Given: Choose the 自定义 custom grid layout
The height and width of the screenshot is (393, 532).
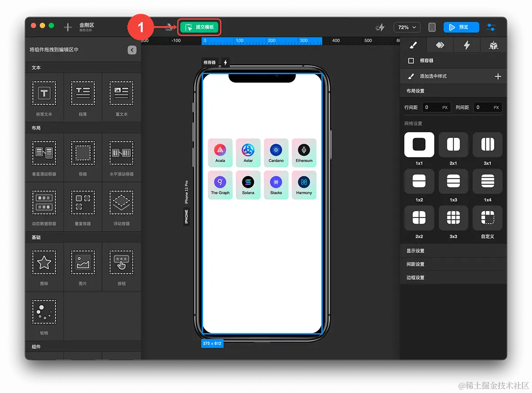Looking at the screenshot, I should point(487,218).
